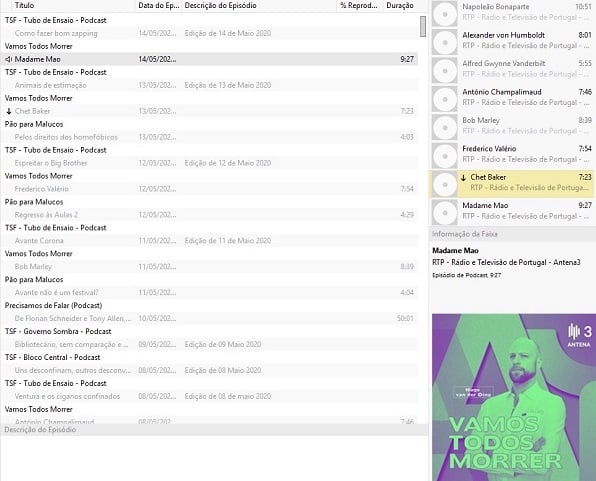The width and height of the screenshot is (596, 481).
Task: Click the download arrow on the highlighted Chet Baker playlist item
Action: coord(463,178)
